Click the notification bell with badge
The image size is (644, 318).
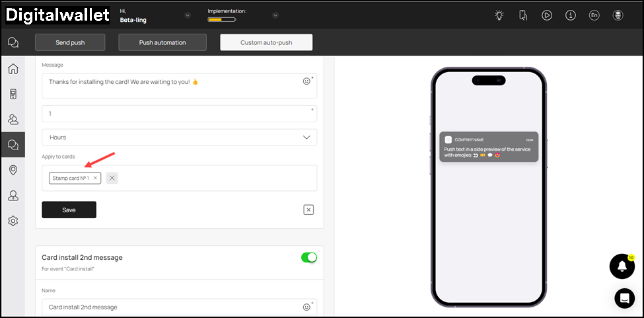pos(622,266)
